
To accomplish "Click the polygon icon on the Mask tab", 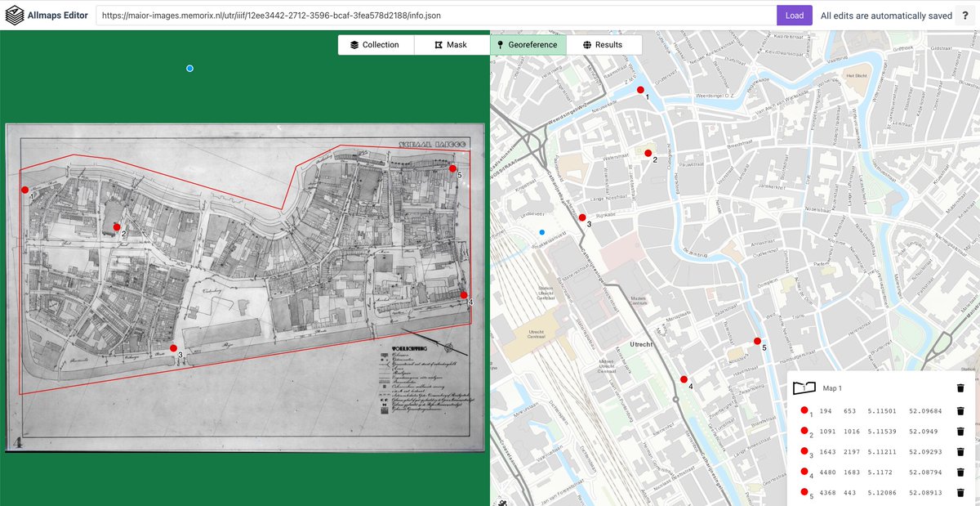I will (437, 45).
